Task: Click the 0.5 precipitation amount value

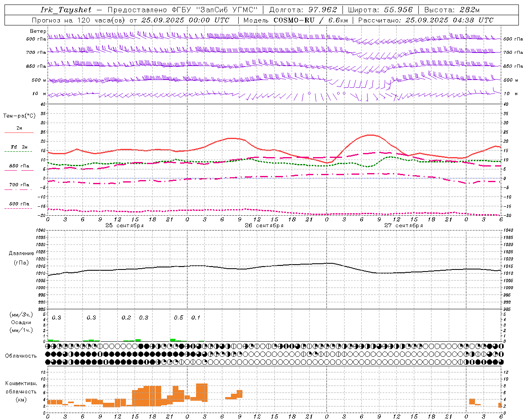Action: click(178, 318)
